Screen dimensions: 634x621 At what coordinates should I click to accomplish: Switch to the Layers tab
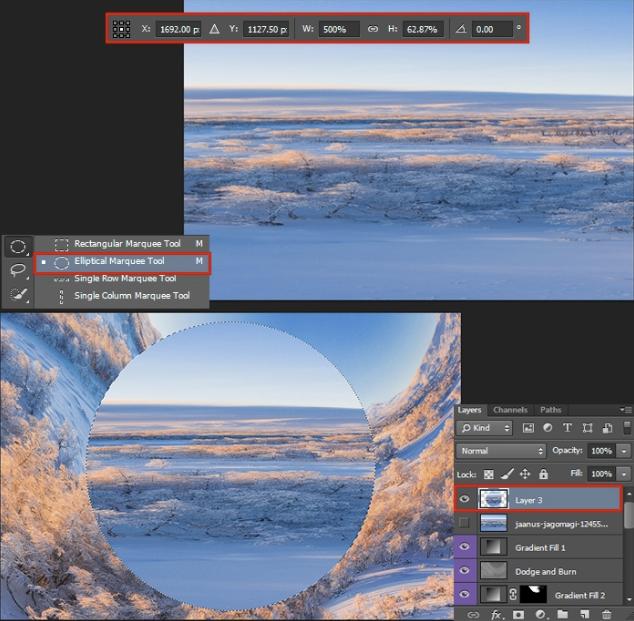pyautogui.click(x=469, y=410)
